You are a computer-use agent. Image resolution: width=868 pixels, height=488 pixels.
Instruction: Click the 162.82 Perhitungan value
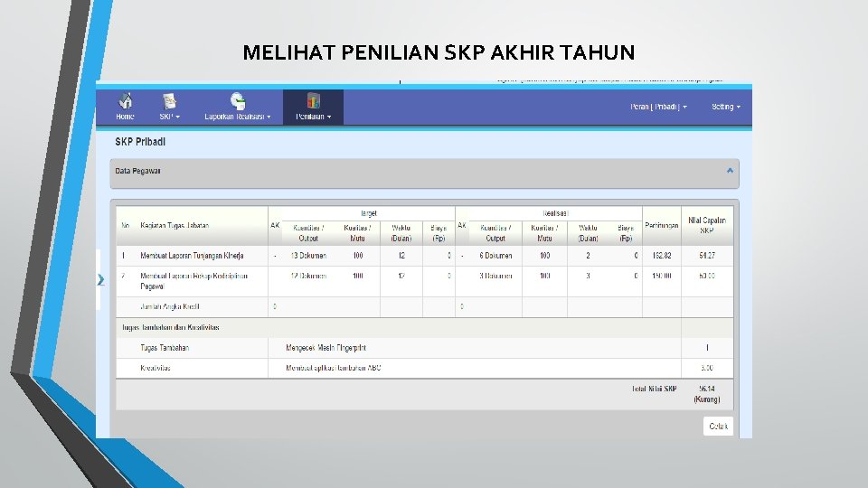[x=662, y=256]
